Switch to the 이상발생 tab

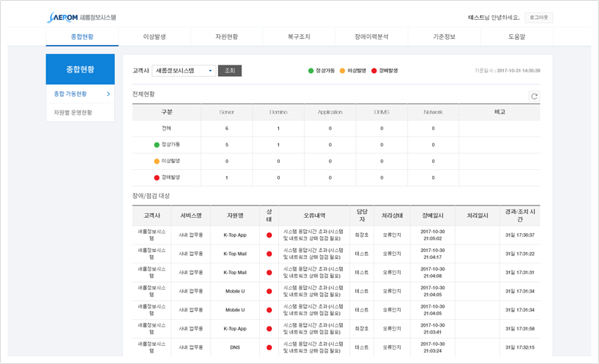click(154, 37)
